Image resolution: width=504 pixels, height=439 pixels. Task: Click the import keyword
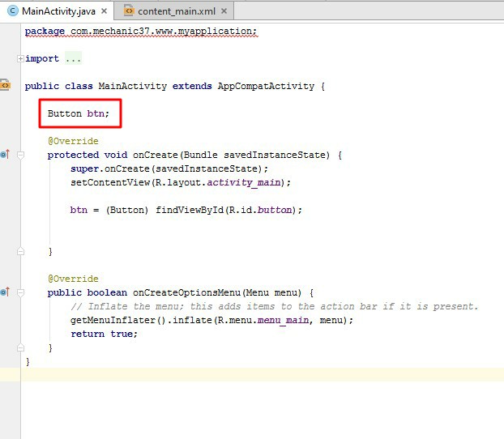pos(42,58)
